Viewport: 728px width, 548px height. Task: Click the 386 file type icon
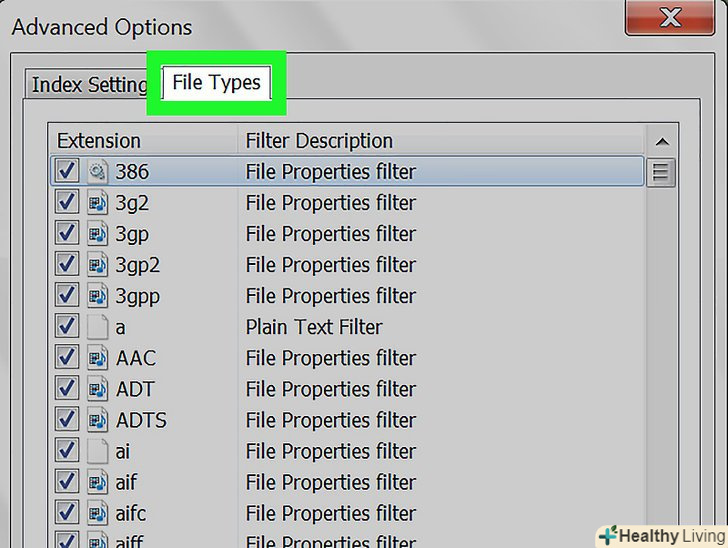pos(97,172)
